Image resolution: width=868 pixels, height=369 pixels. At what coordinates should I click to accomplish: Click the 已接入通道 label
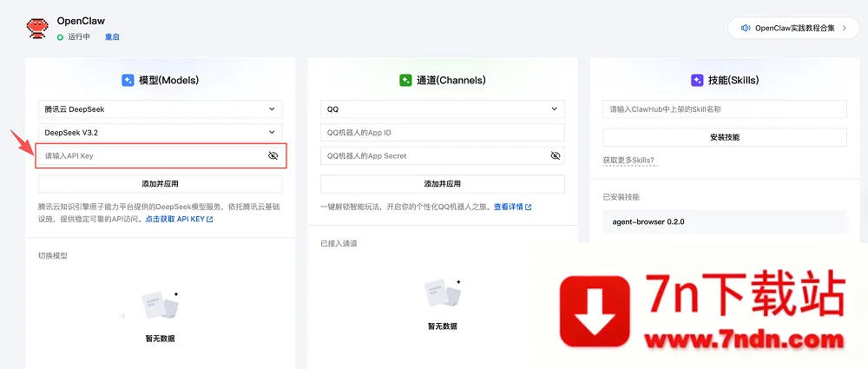point(339,243)
